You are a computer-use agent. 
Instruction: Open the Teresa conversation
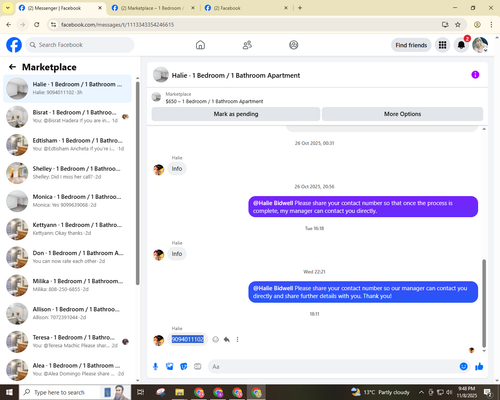coord(67,342)
